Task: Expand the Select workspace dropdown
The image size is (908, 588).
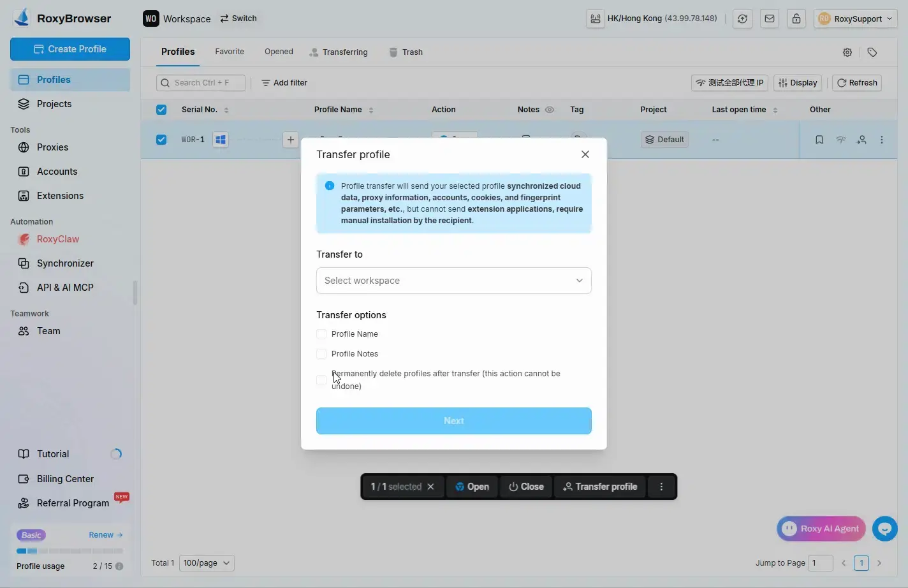Action: [453, 281]
